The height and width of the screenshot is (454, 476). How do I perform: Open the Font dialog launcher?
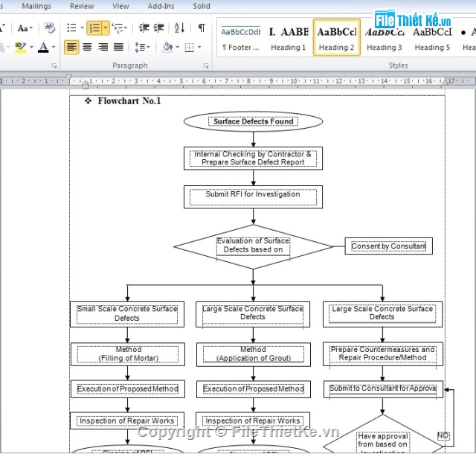click(54, 65)
